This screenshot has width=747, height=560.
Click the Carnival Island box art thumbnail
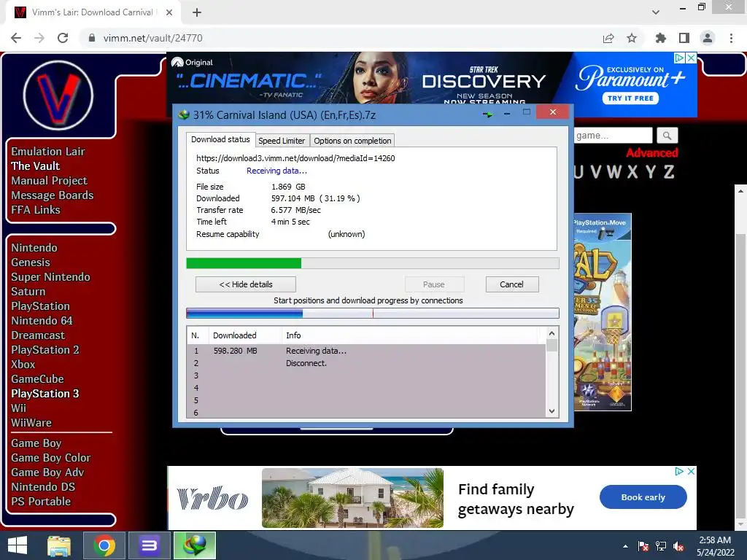pos(603,312)
